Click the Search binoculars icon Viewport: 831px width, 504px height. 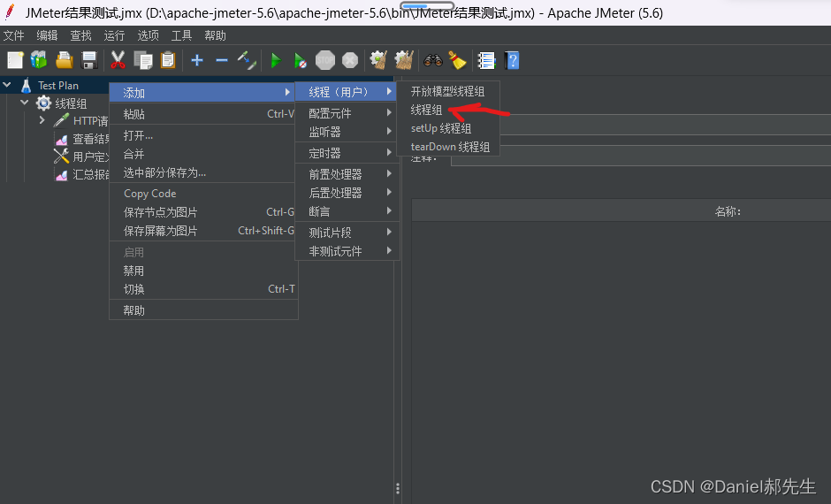click(433, 60)
